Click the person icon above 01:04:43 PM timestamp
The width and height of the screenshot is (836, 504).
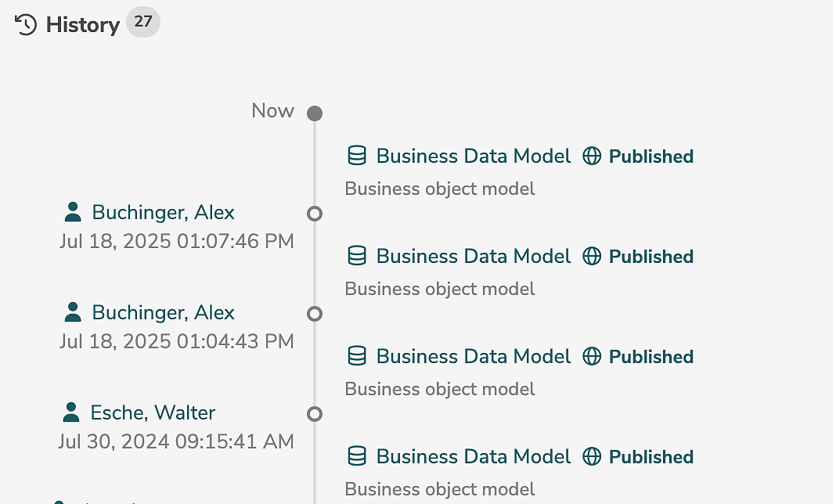point(73,312)
